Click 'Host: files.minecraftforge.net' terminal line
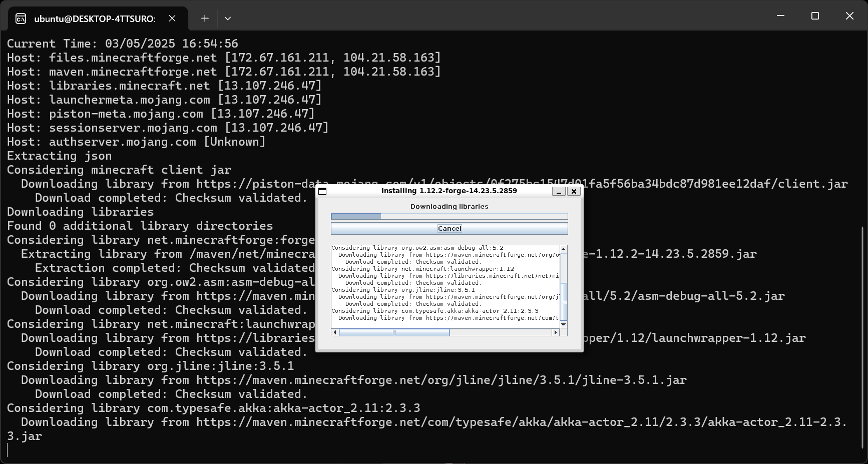The image size is (868, 464). coord(224,58)
